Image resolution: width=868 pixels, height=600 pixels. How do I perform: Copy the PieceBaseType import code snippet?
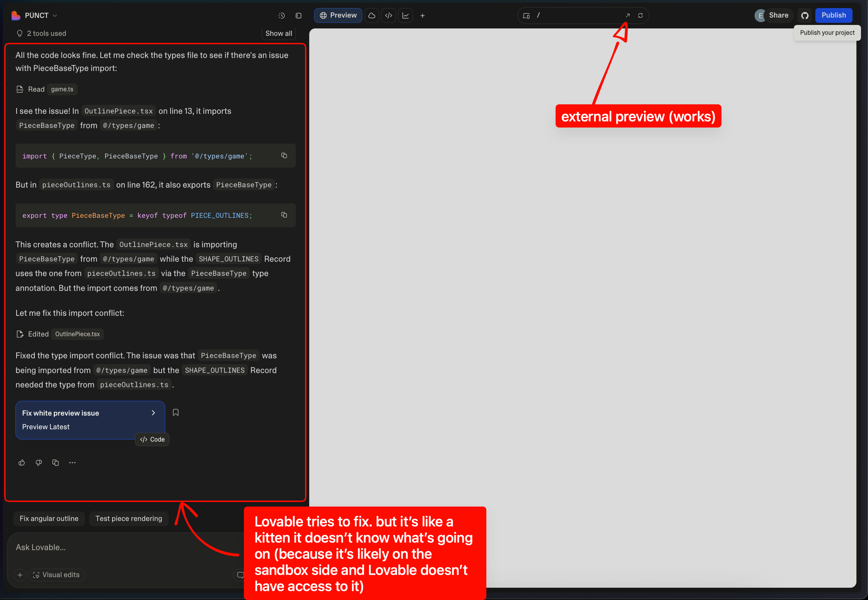click(284, 155)
